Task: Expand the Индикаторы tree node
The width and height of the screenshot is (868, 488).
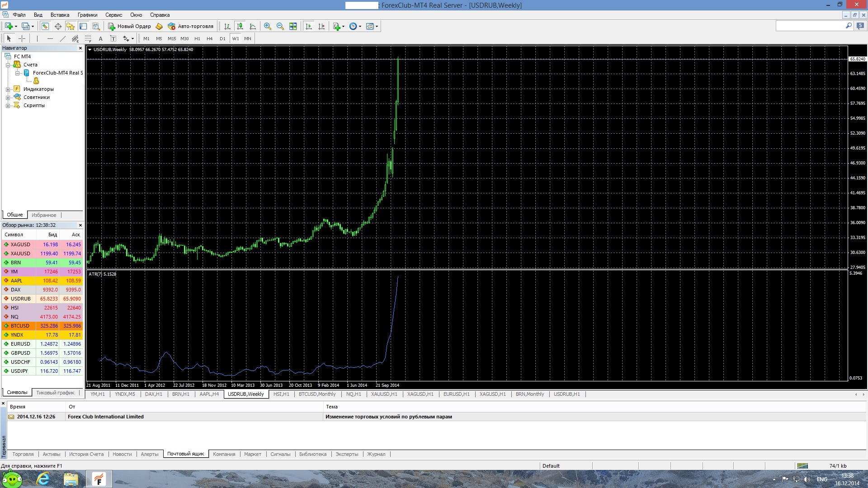Action: tap(8, 89)
